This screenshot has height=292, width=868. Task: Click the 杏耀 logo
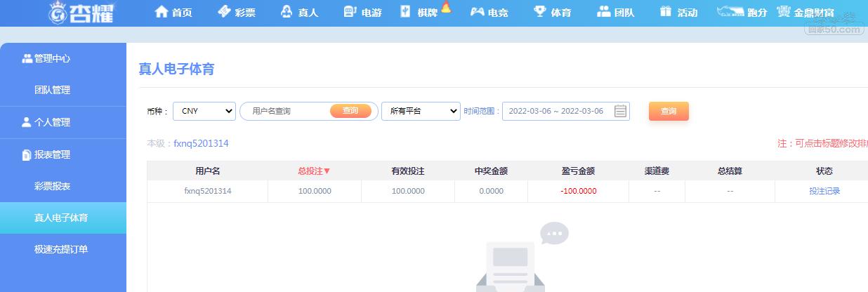click(80, 12)
